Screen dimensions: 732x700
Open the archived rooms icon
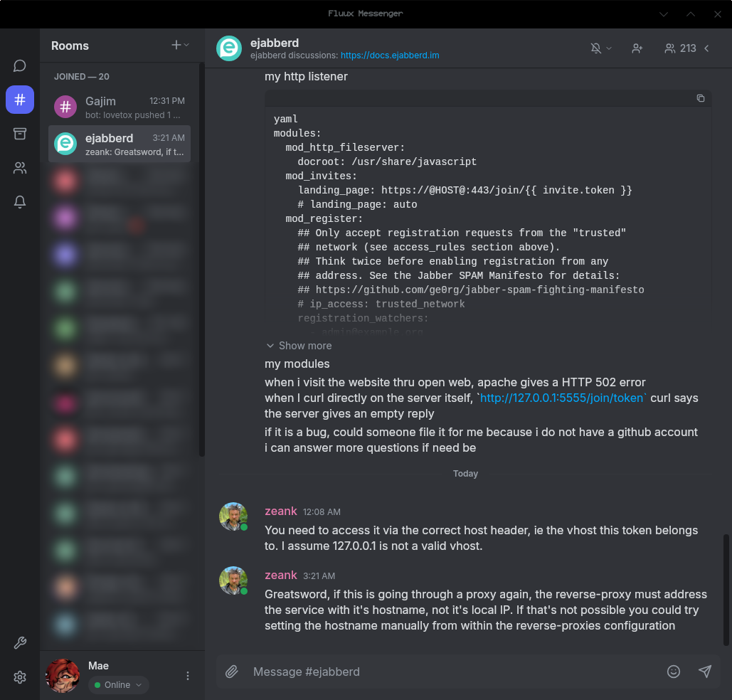coord(19,134)
